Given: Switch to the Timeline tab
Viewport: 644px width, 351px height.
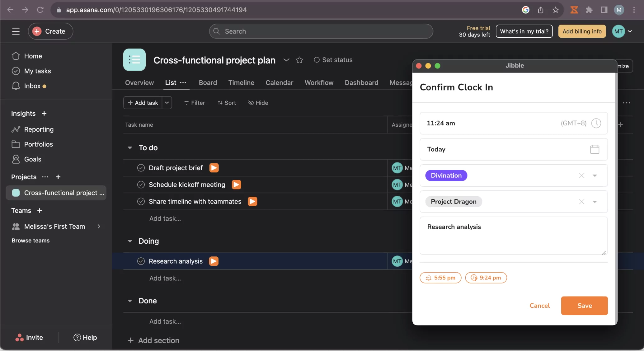Looking at the screenshot, I should [241, 82].
